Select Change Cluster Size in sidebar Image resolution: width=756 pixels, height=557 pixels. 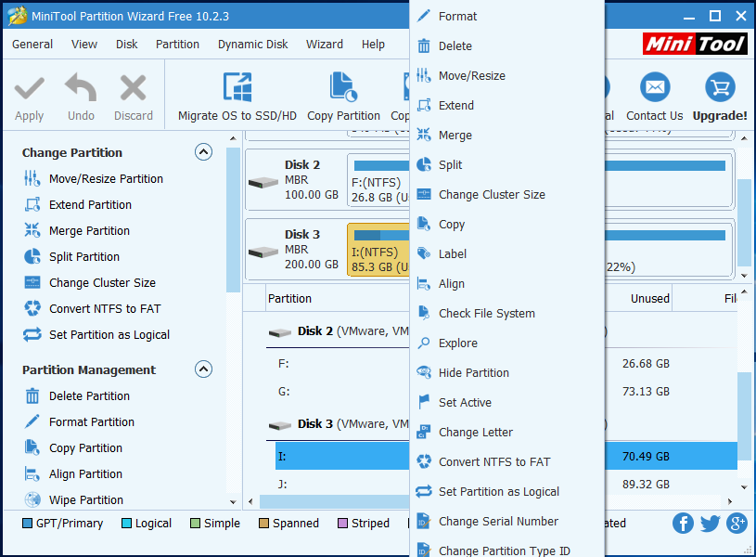click(90, 283)
